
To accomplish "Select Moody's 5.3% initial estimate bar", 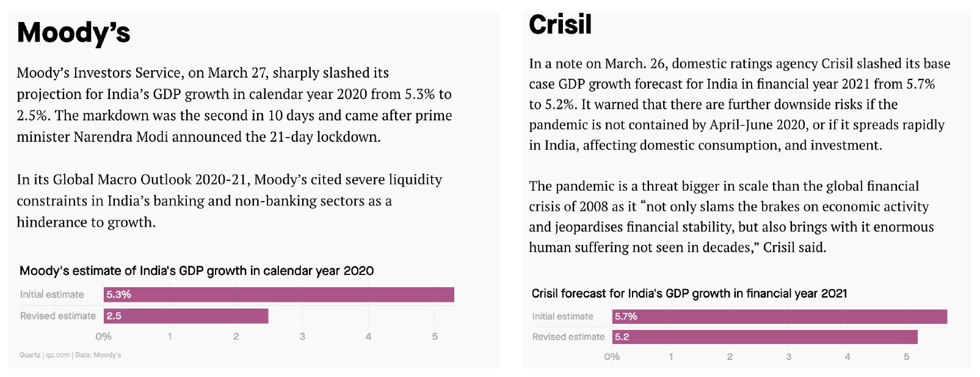I will coord(278,295).
